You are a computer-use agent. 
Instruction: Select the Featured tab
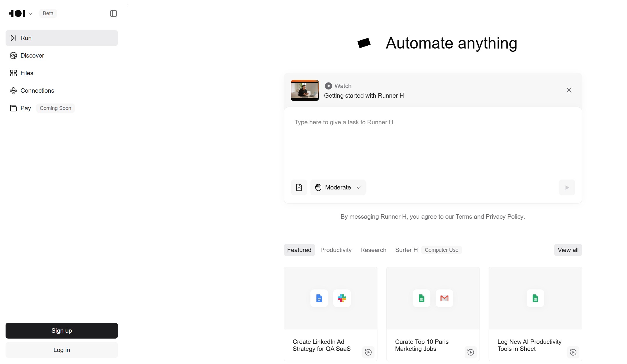[x=299, y=250]
